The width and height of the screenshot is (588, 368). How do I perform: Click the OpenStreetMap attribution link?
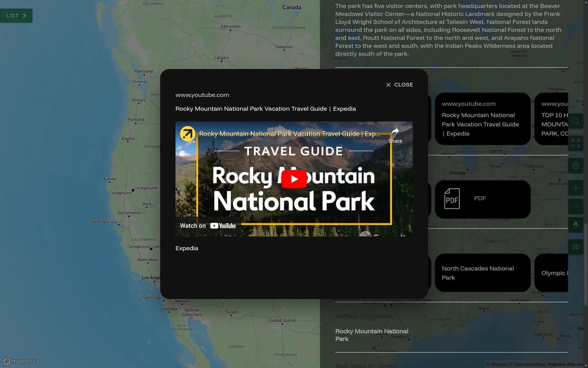(528, 364)
